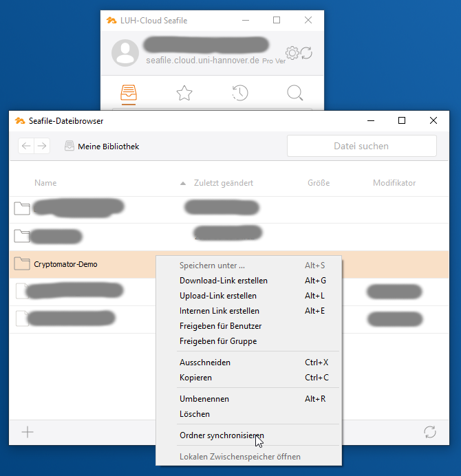Click the Seafile logo in the Dateibrowser title bar

[20, 121]
